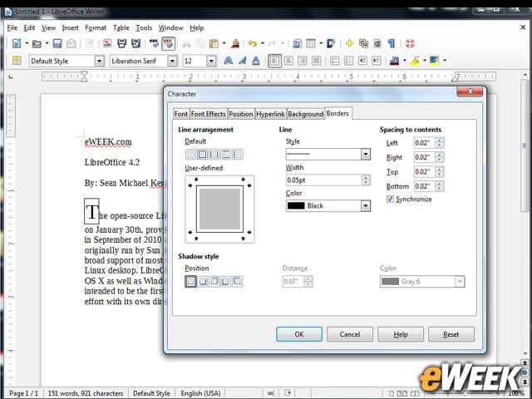Toggle the AutoSpellcheck toolbar icon
This screenshot has height=399, width=532.
(168, 43)
